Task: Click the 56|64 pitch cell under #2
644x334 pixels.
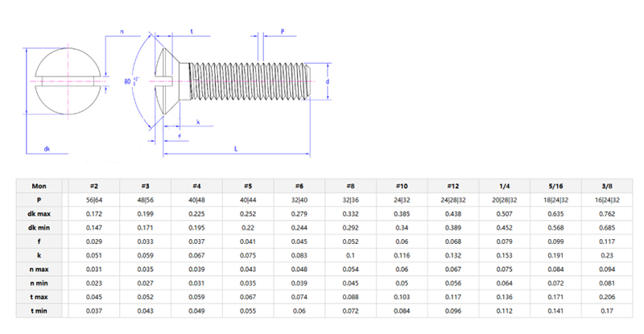Action: coord(93,199)
